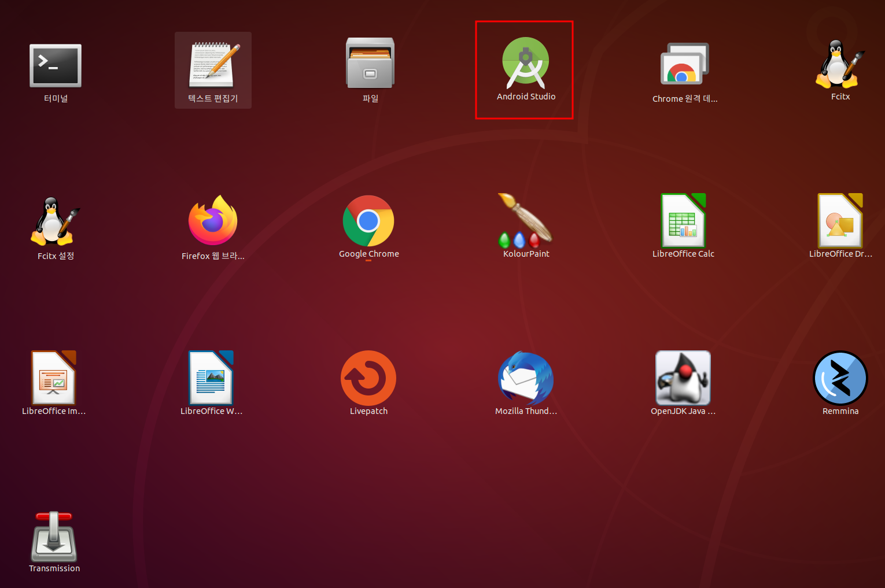Open the 파일 file manager icon
The width and height of the screenshot is (885, 588).
(370, 63)
